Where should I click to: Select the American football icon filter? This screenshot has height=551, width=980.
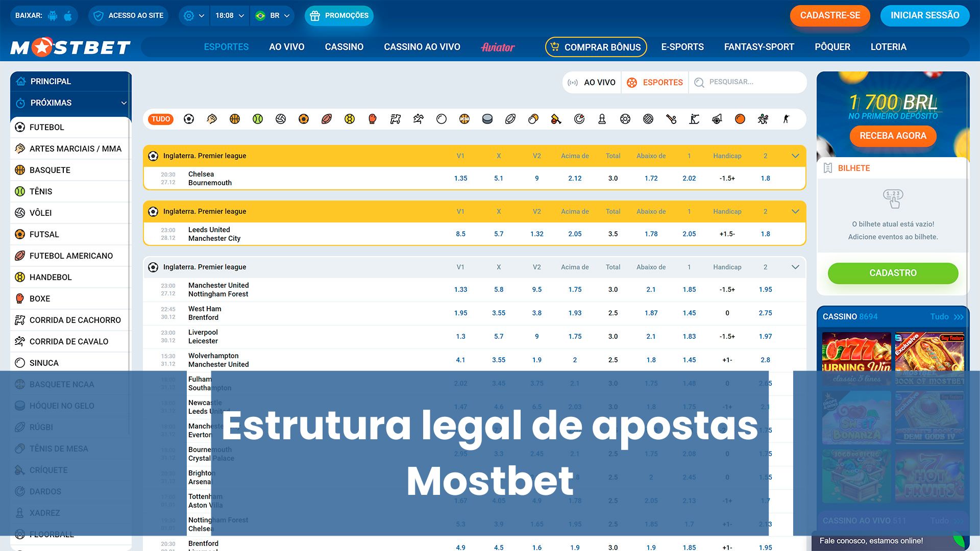coord(327,119)
